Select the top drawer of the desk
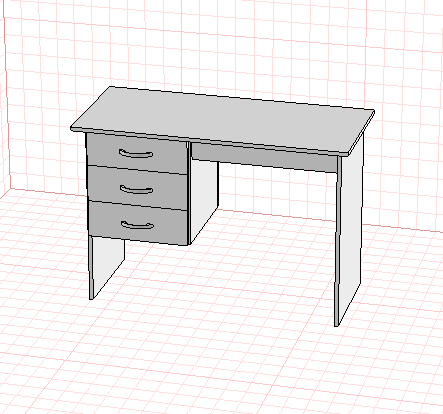 (137, 153)
